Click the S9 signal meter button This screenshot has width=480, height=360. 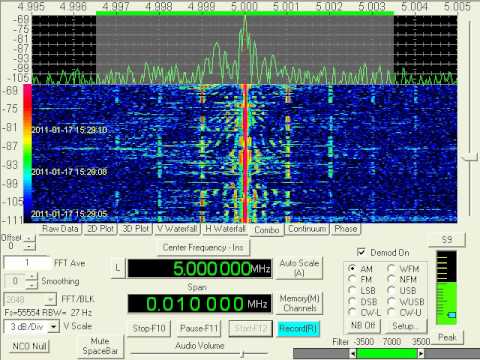pos(447,240)
